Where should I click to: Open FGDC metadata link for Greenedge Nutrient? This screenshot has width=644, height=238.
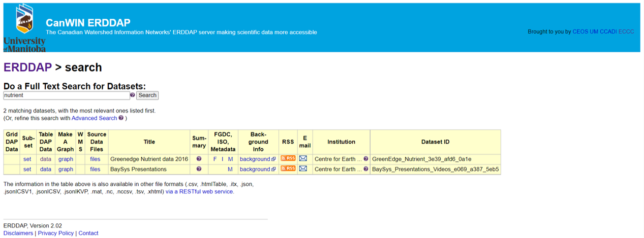[215, 159]
